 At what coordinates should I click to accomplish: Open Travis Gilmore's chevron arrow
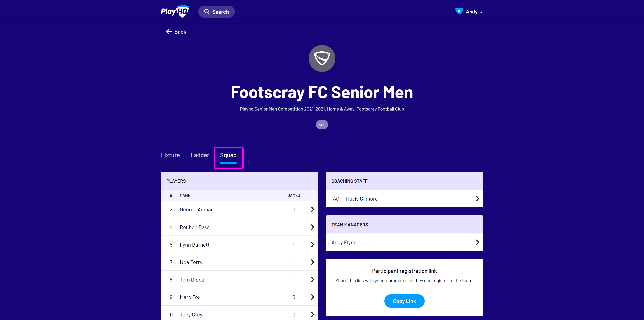[477, 199]
